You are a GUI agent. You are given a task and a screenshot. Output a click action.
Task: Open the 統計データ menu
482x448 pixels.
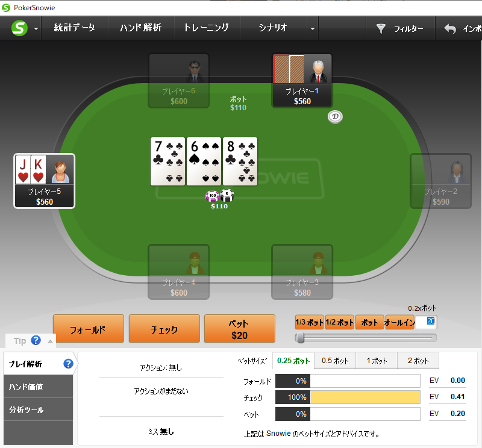click(x=74, y=28)
